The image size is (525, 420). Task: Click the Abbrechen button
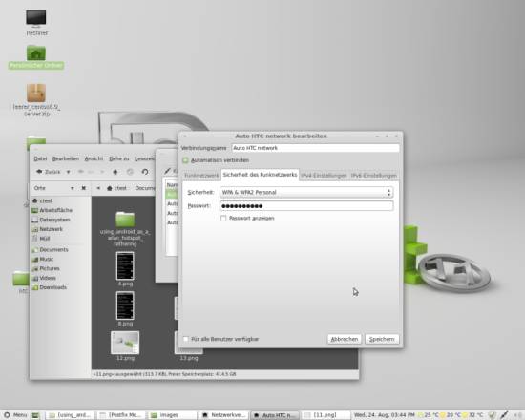click(345, 339)
